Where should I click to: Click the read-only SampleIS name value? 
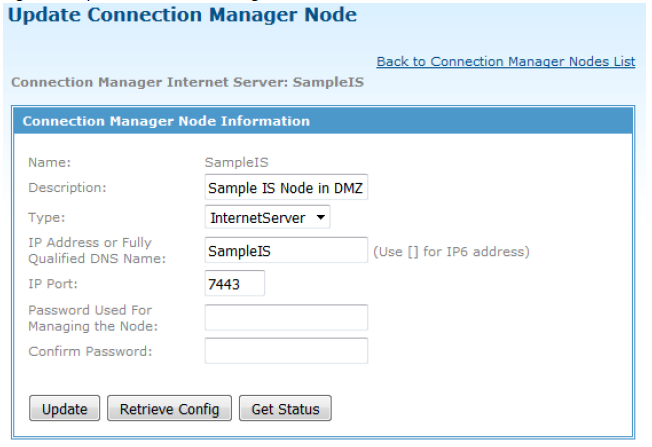237,162
